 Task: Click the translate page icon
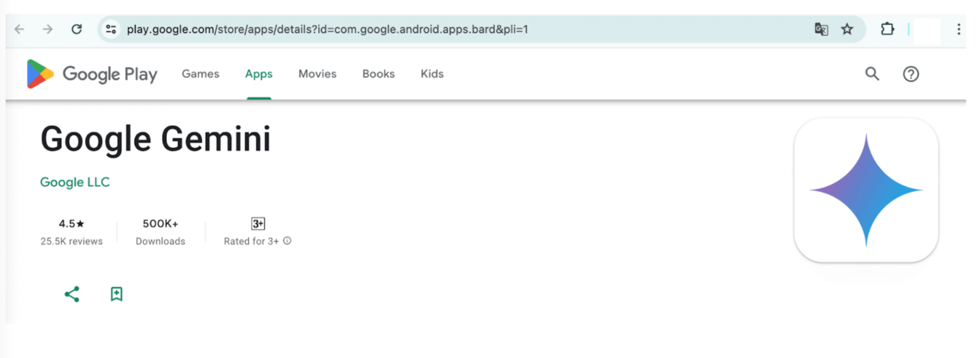point(821,29)
